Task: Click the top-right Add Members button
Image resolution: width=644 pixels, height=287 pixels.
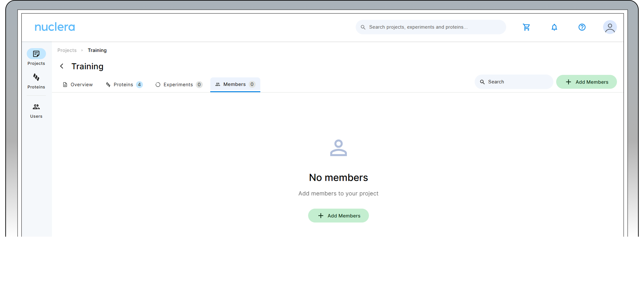Action: 586,82
